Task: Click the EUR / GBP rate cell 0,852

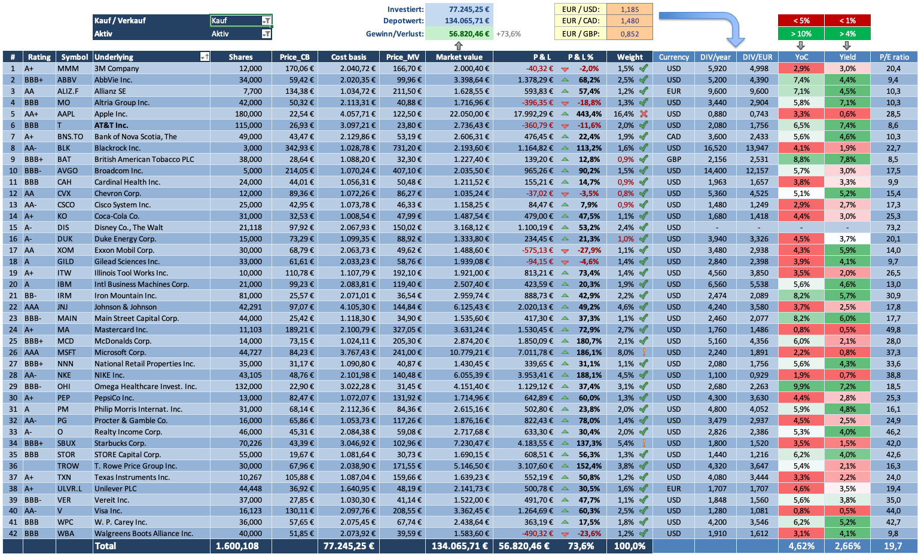Action: point(630,34)
